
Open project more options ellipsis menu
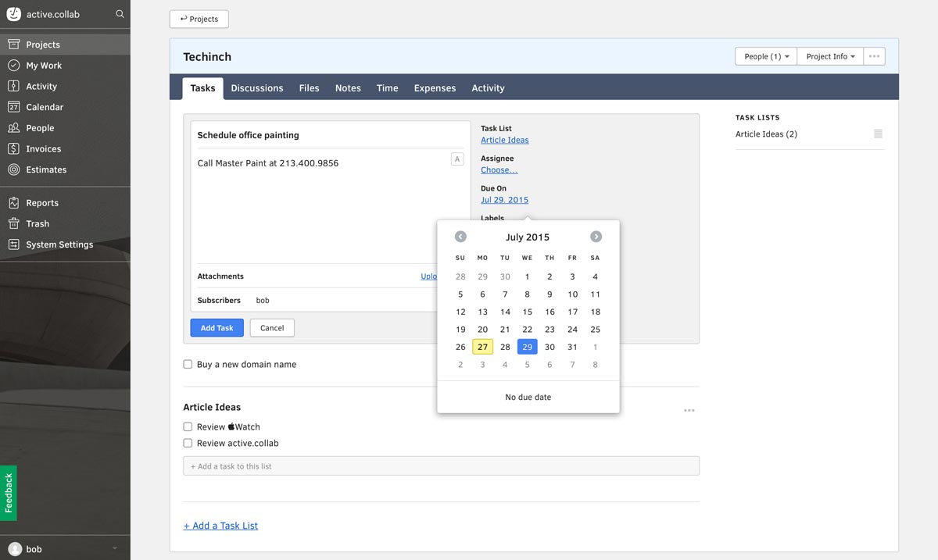pos(874,56)
